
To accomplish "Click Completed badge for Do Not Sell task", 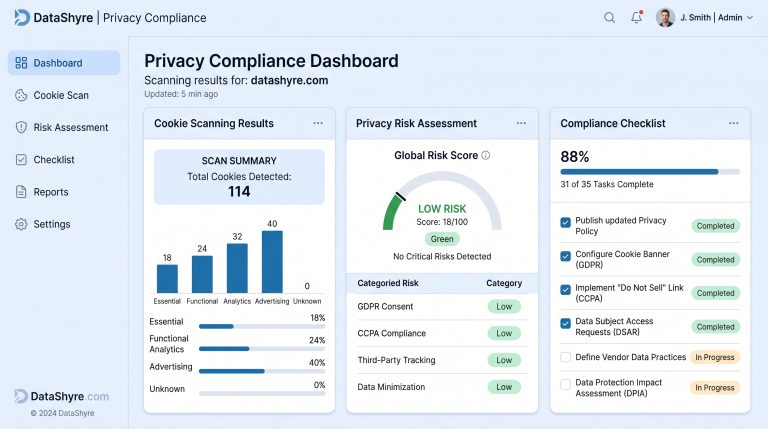I will 716,293.
